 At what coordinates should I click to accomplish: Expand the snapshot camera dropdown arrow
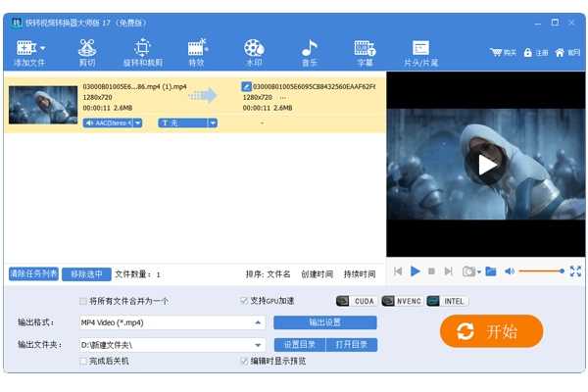[479, 272]
